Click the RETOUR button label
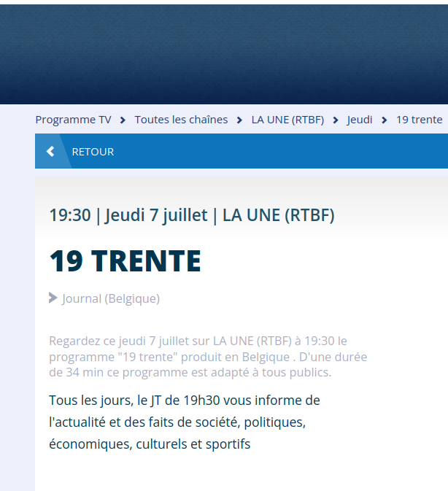The height and width of the screenshot is (491, 448). coord(93,152)
